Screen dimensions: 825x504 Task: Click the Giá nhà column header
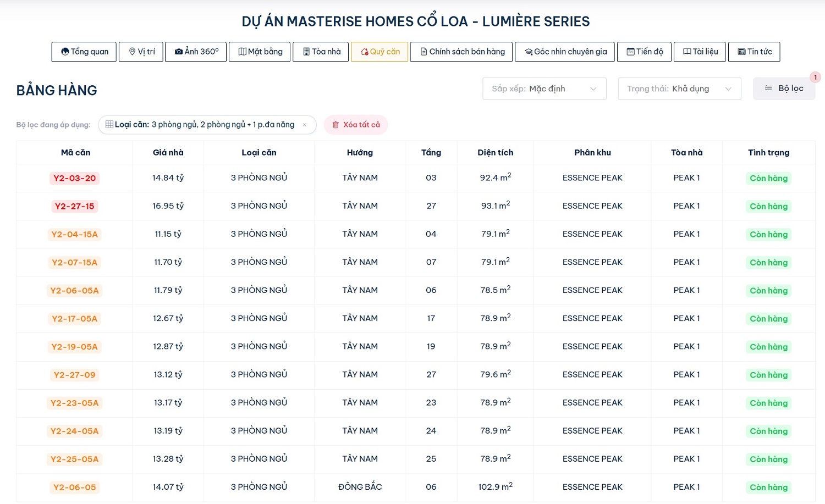coord(168,153)
